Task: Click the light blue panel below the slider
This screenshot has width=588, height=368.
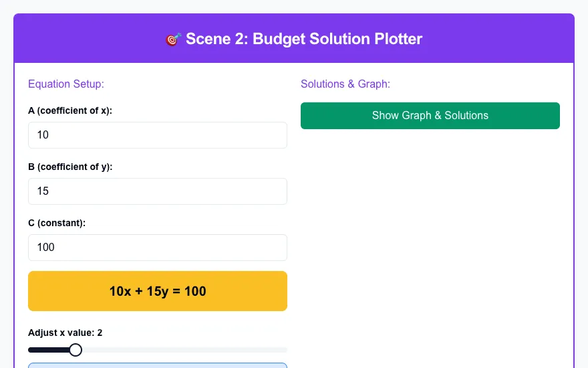Action: click(x=158, y=365)
